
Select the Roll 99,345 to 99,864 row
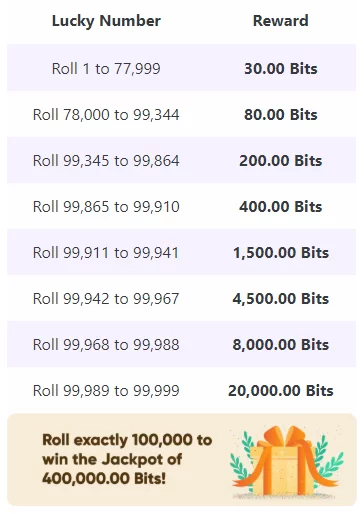tap(182, 160)
